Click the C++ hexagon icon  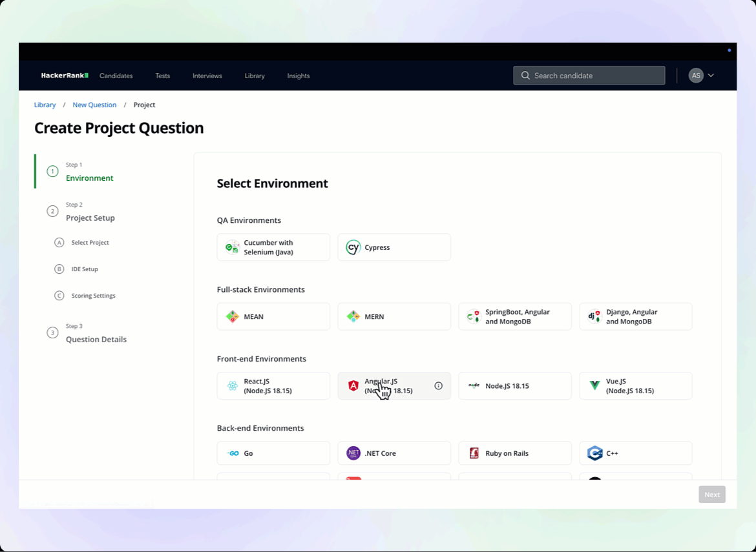coord(594,453)
